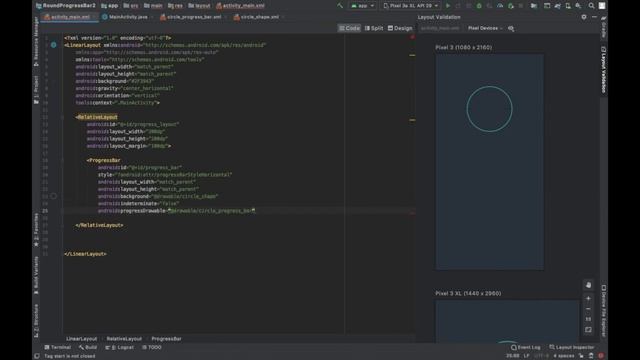
Task: Switch the editor to Split view
Action: (x=374, y=28)
